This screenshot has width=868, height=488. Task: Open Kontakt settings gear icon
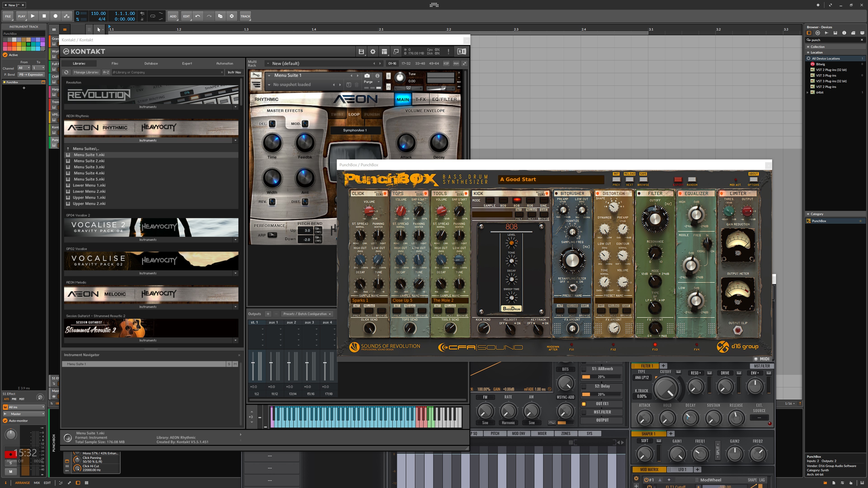coord(373,52)
